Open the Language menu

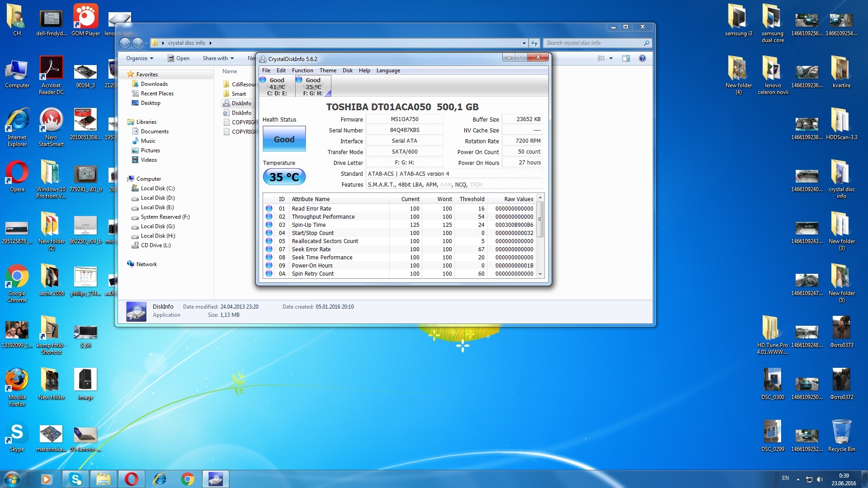388,70
